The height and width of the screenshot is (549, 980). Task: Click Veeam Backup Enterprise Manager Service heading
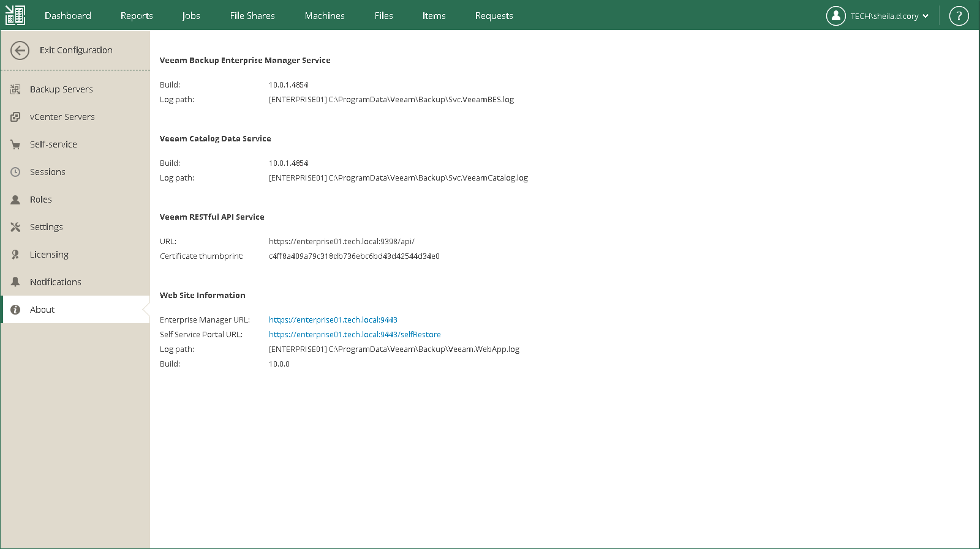point(245,61)
